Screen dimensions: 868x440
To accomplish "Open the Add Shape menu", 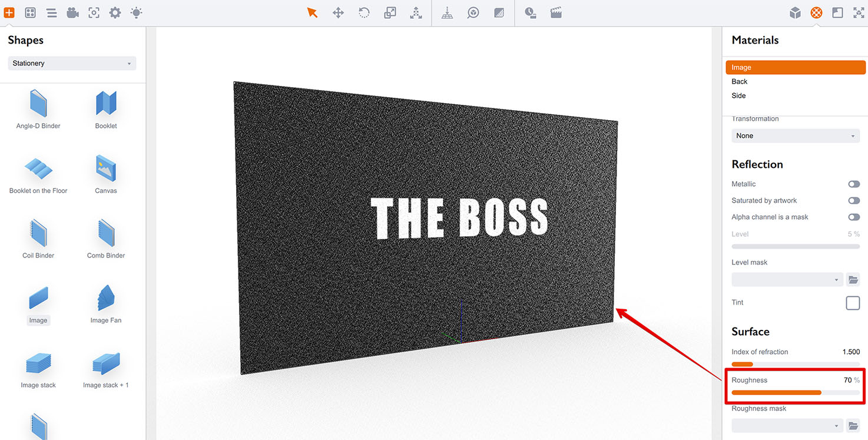I will tap(9, 12).
